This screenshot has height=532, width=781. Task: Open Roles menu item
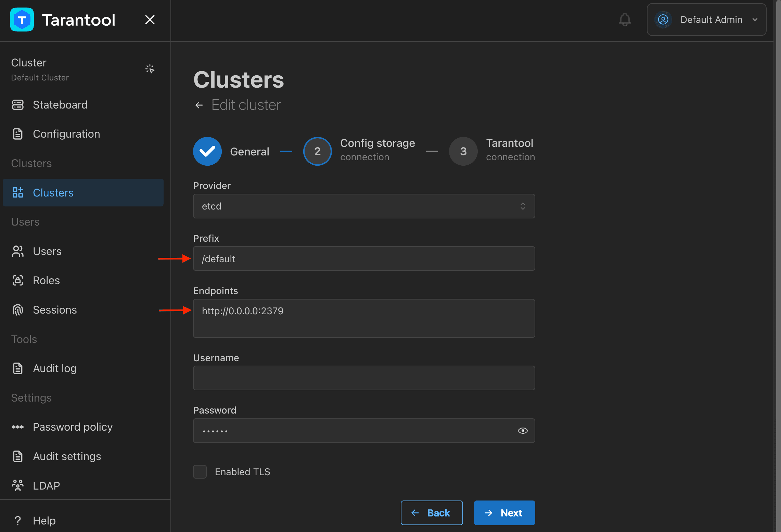pos(83,280)
